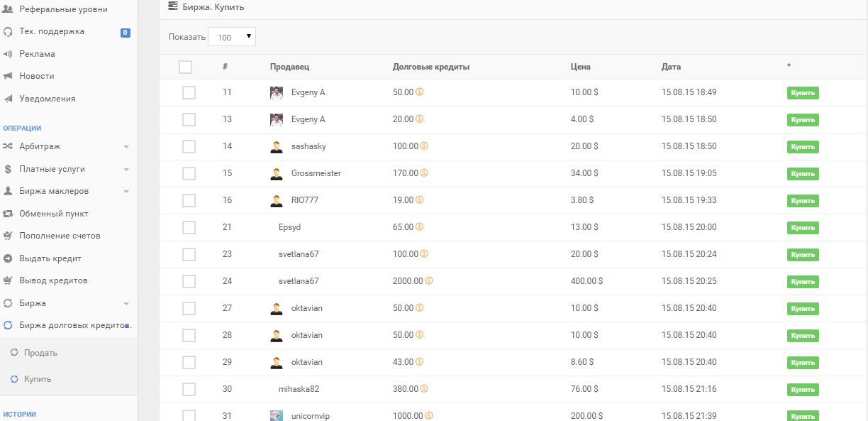The image size is (868, 421).
Task: Click Купить button for sashasky's 100.00 offer
Action: point(803,147)
